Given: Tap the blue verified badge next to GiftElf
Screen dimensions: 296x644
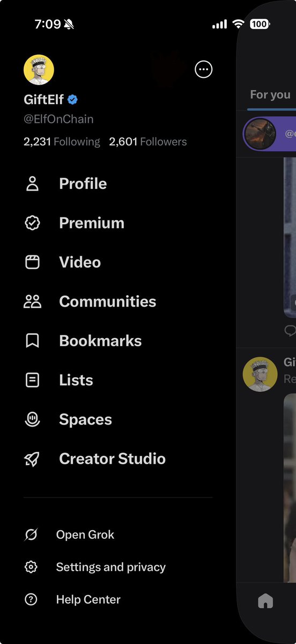Looking at the screenshot, I should pyautogui.click(x=73, y=100).
